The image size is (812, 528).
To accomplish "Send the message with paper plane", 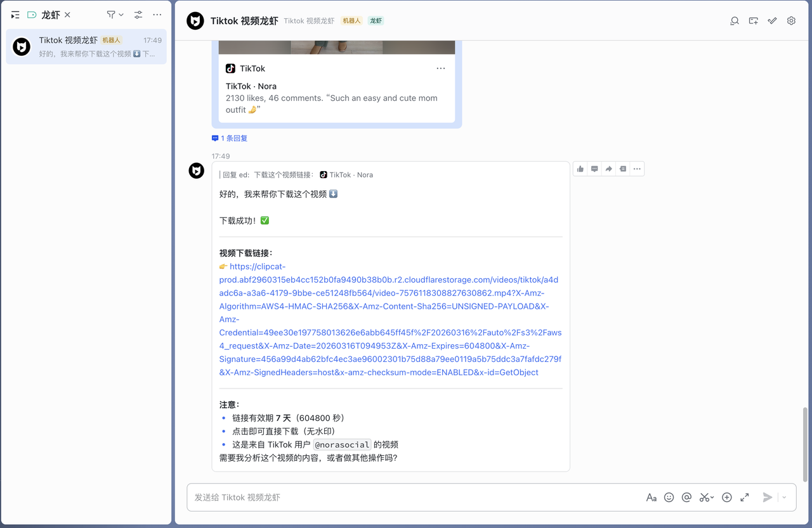I will pyautogui.click(x=768, y=498).
